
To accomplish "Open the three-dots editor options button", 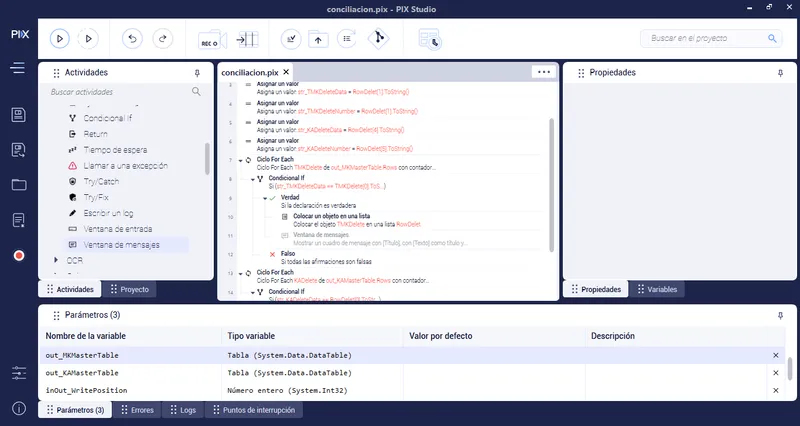I will pyautogui.click(x=544, y=72).
